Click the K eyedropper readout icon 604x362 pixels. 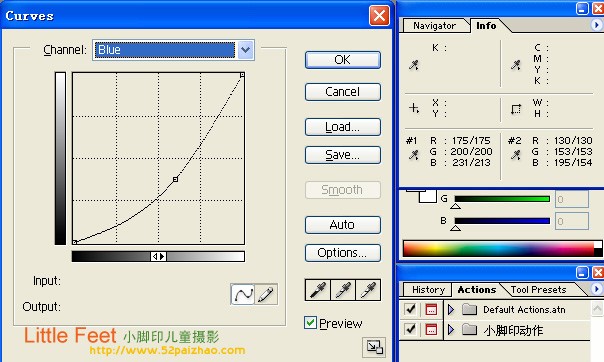click(414, 65)
